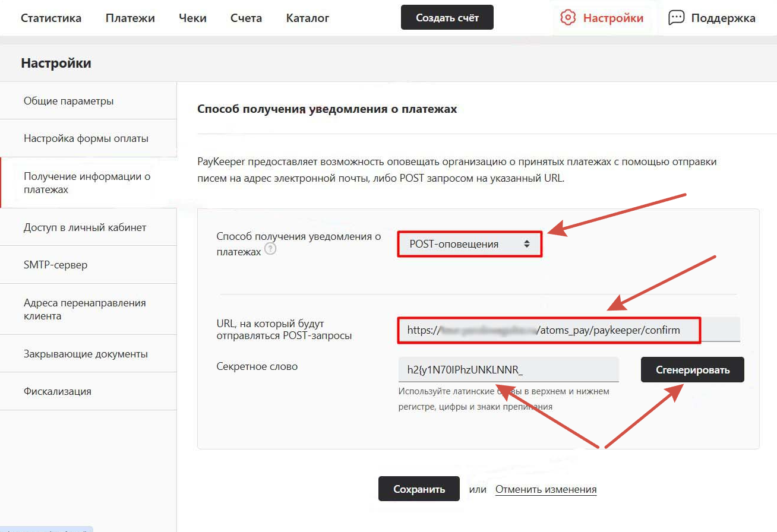
Task: Go to the Платежи section
Action: coord(130,18)
